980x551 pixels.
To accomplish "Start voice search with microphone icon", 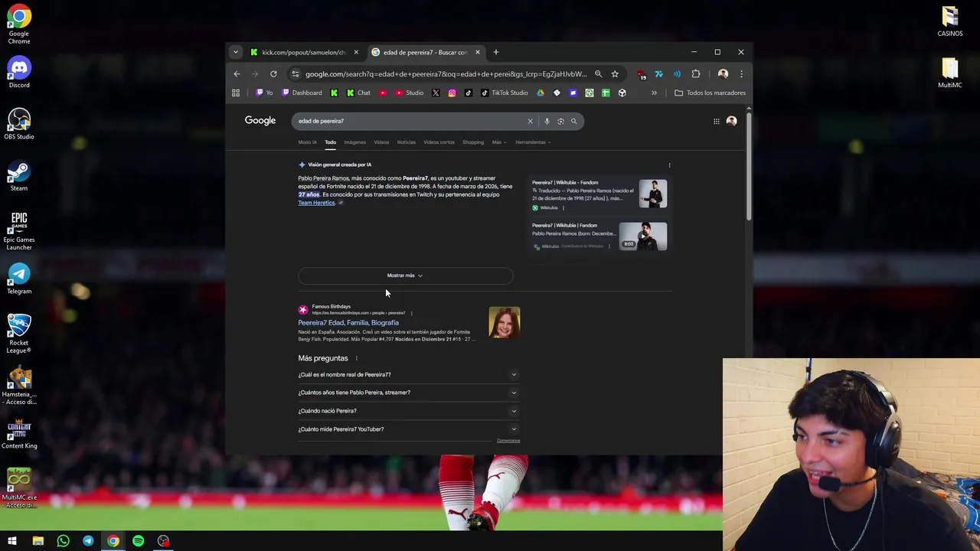I will [547, 121].
